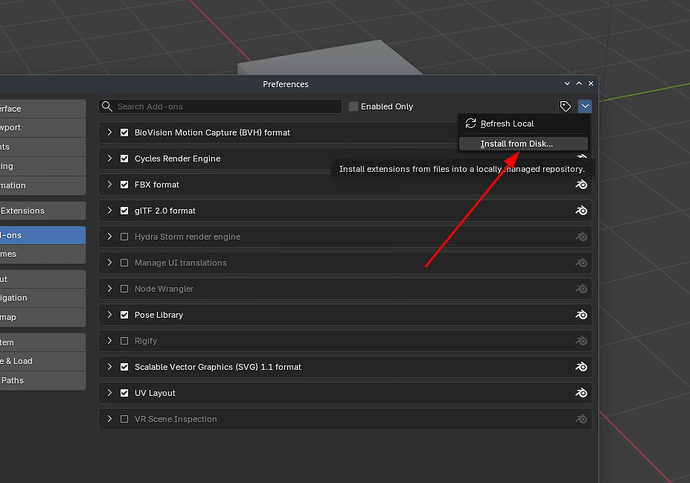Click Blender icon on Manage UI translations row
Viewport: 690px width, 483px height.
[x=581, y=263]
